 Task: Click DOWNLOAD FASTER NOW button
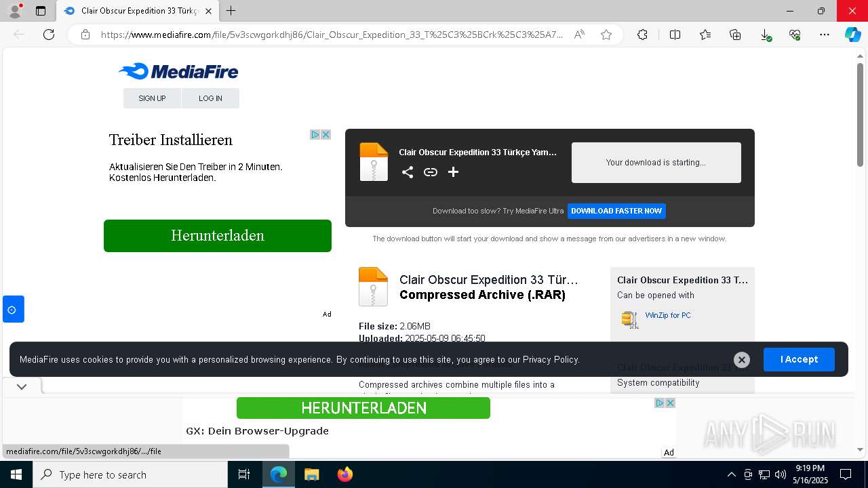[x=616, y=211]
